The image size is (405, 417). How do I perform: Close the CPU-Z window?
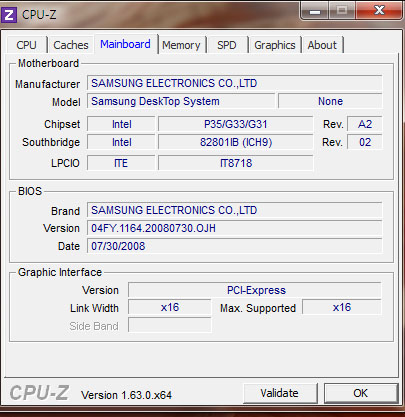pyautogui.click(x=379, y=10)
